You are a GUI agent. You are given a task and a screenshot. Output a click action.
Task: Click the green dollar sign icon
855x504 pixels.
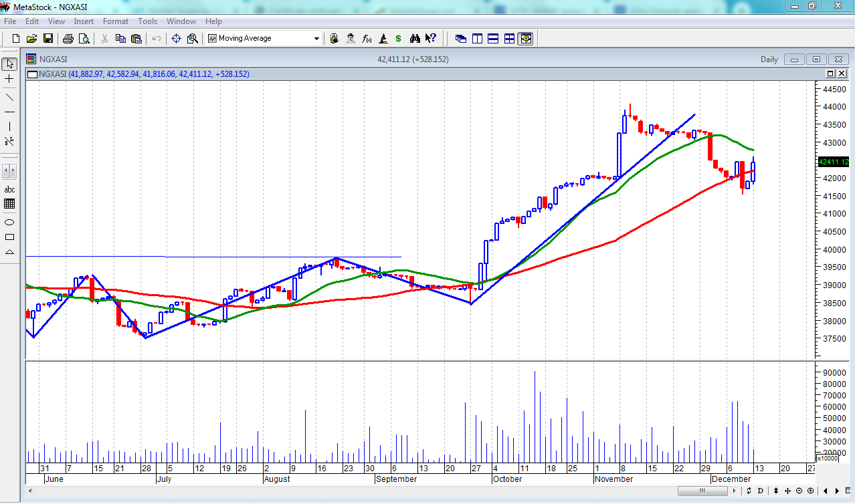(x=399, y=39)
